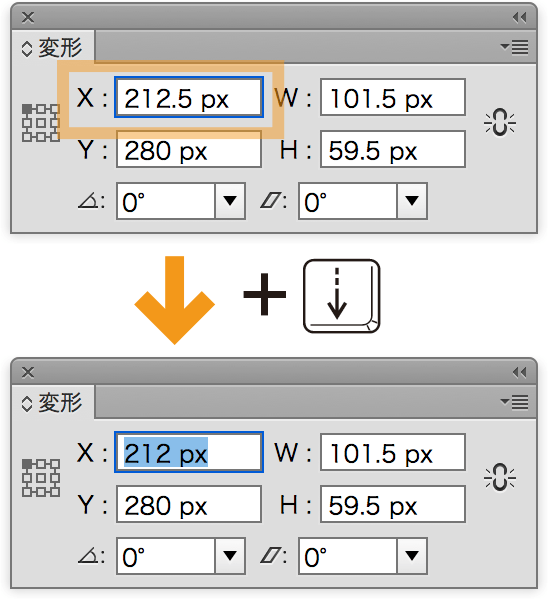Image resolution: width=548 pixels, height=599 pixels.
Task: Select the 変形 tab in bottom panel
Action: tap(53, 403)
